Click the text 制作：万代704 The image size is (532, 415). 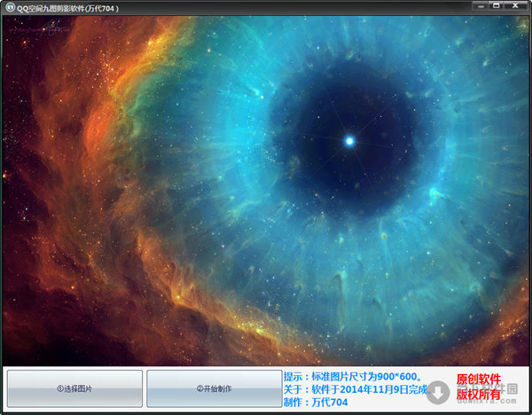(x=316, y=403)
